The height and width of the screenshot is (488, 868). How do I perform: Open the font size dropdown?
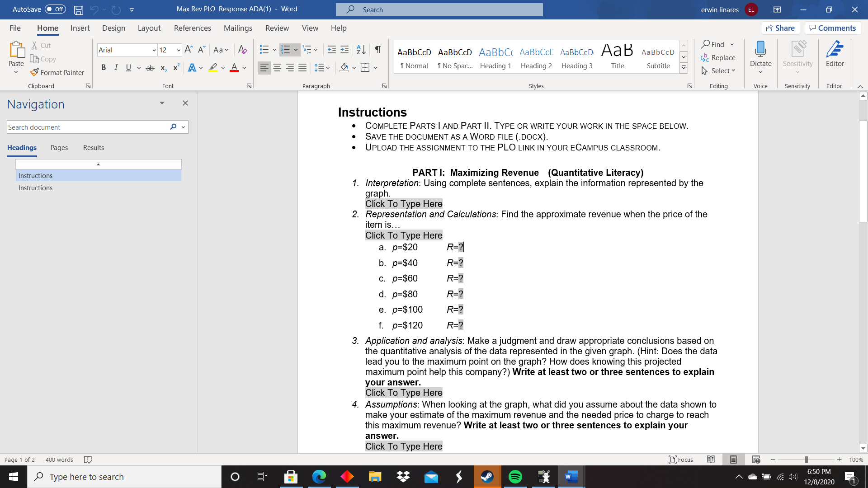coord(178,50)
